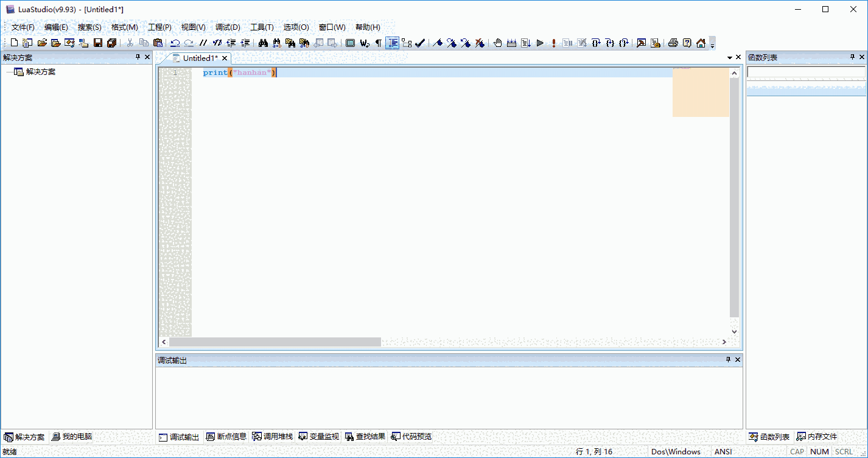Viewport: 868px width, 458px height.
Task: Toggle line numbers display icon
Action: [x=391, y=43]
